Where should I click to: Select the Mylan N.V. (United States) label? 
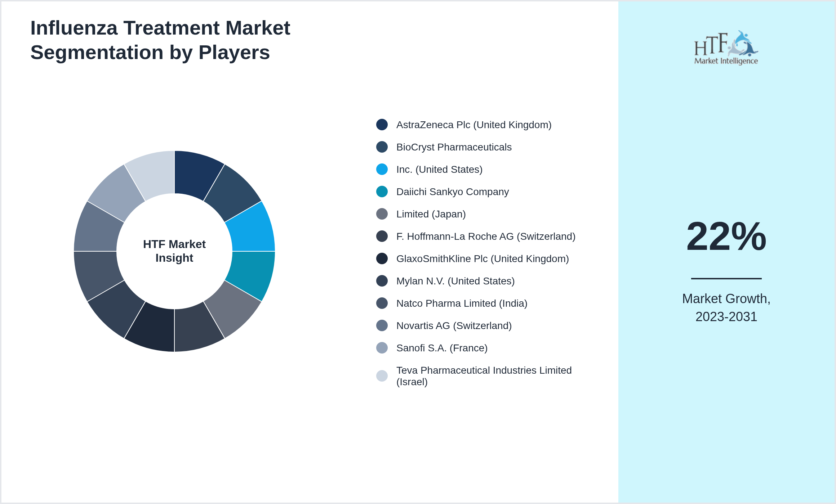[455, 281]
